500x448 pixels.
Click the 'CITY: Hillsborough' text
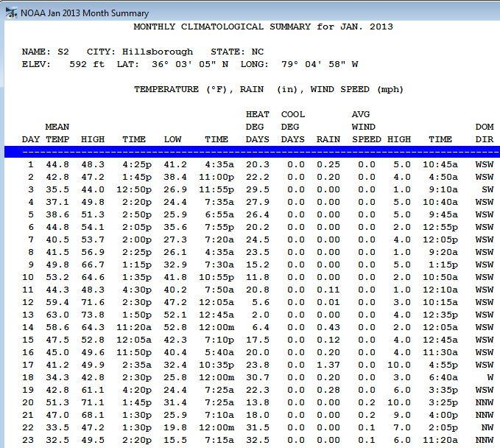[x=140, y=52]
